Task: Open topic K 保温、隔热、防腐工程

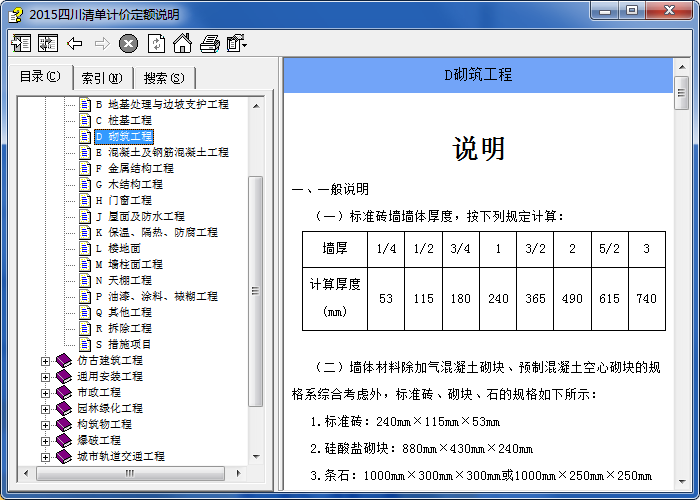Action: point(157,233)
